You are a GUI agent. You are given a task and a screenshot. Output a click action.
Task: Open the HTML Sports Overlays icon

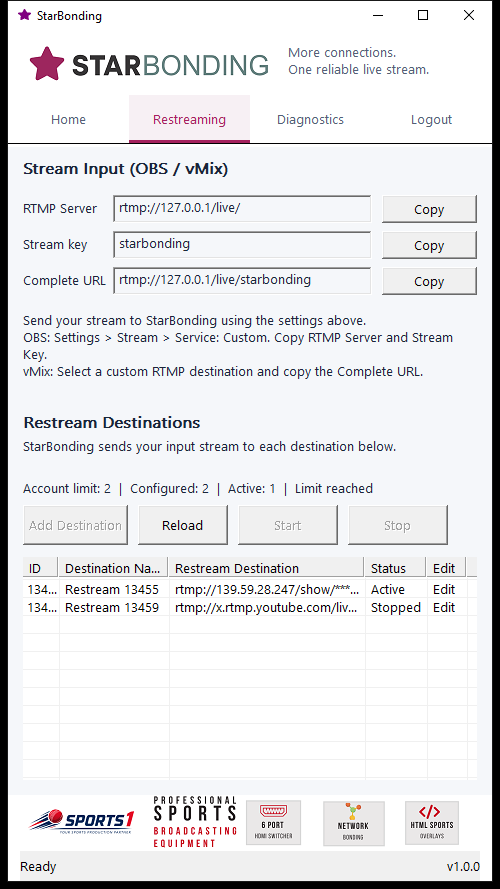point(432,823)
